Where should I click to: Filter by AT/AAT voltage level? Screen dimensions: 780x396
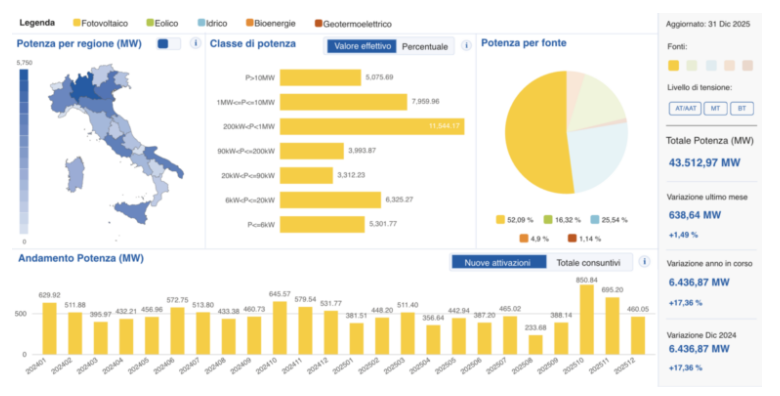pyautogui.click(x=685, y=108)
